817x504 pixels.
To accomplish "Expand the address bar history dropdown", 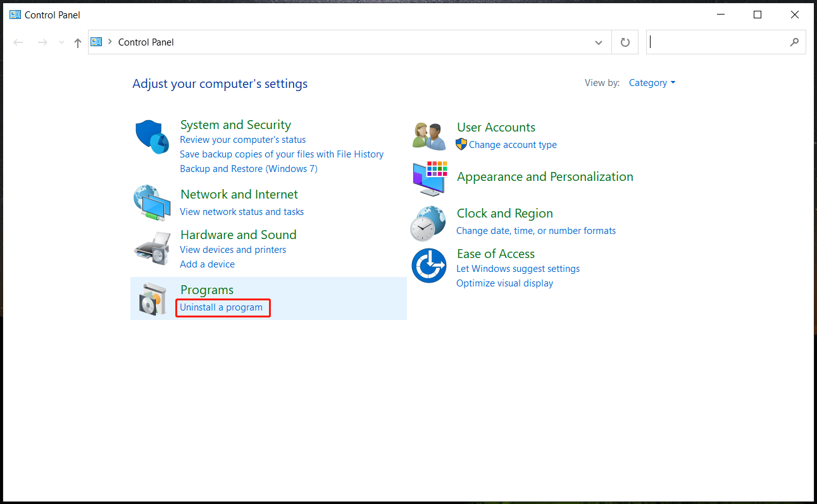I will 599,42.
